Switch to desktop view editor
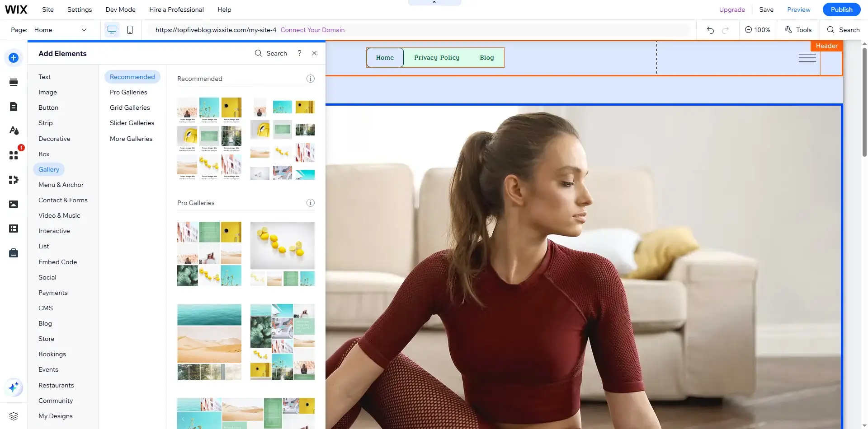Screen dimensions: 868x429 [112, 30]
